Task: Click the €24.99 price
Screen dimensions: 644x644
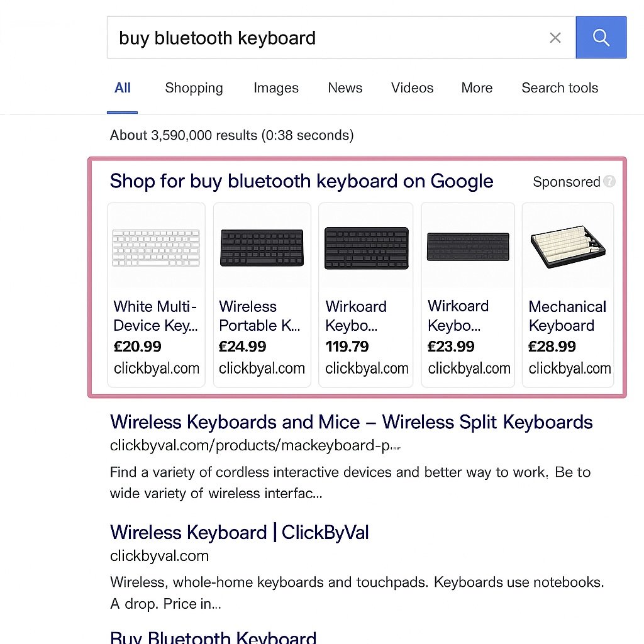Action: coord(242,347)
